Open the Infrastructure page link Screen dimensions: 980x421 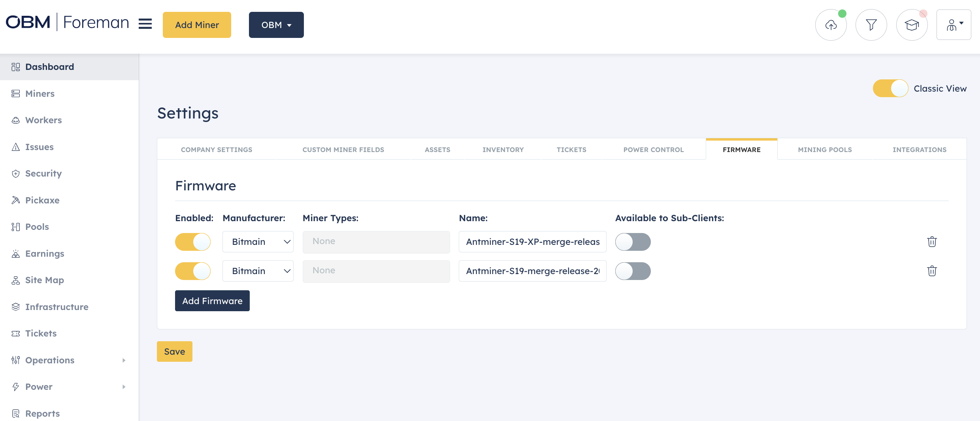[57, 307]
